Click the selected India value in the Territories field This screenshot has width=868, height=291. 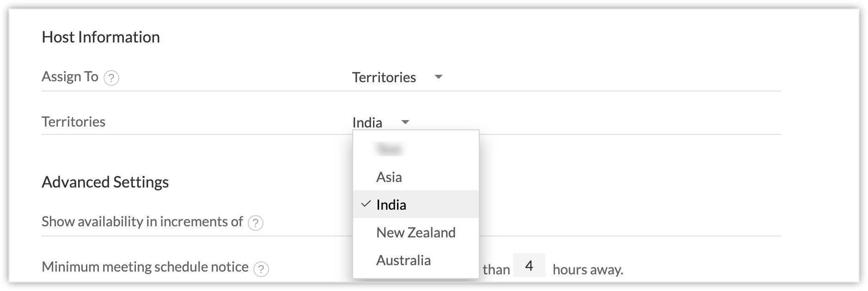pyautogui.click(x=367, y=122)
